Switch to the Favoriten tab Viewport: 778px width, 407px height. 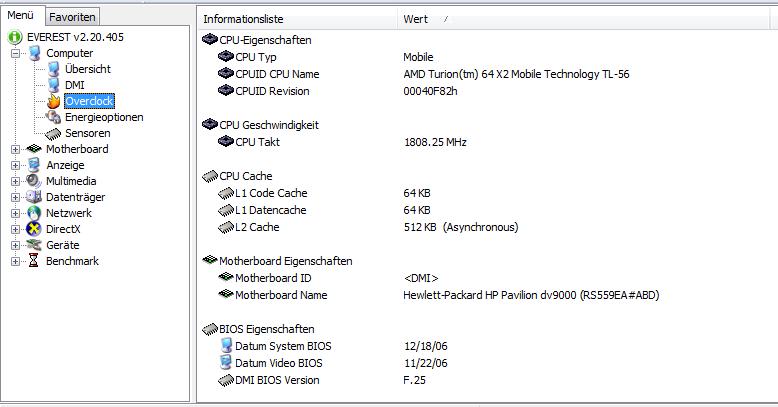coord(72,17)
